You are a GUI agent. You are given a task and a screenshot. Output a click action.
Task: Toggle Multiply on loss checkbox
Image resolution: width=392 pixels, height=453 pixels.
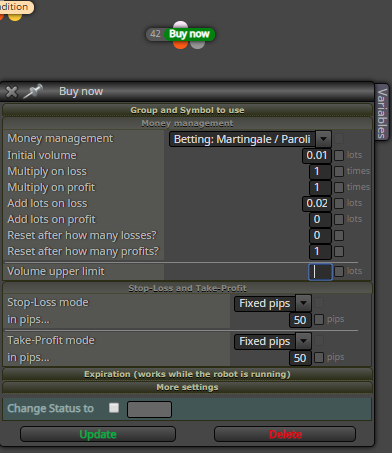click(339, 171)
